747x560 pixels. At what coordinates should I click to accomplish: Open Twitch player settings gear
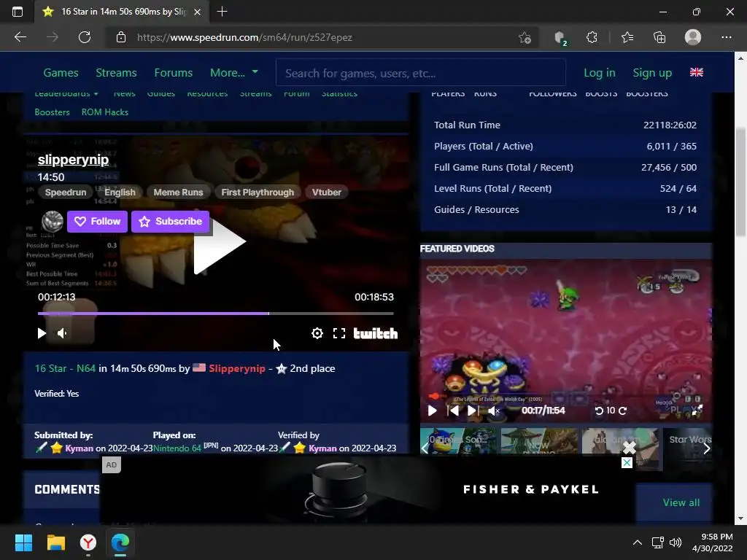tap(317, 333)
